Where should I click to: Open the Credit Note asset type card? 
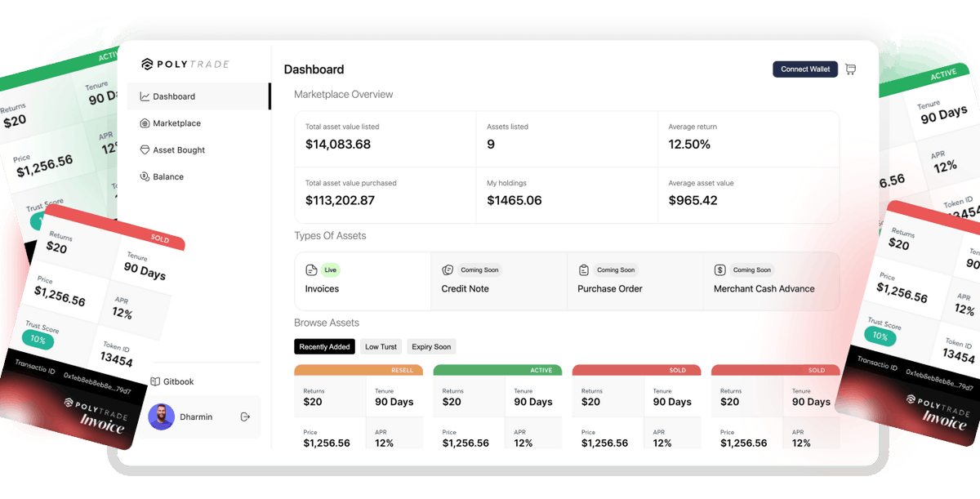click(x=499, y=280)
